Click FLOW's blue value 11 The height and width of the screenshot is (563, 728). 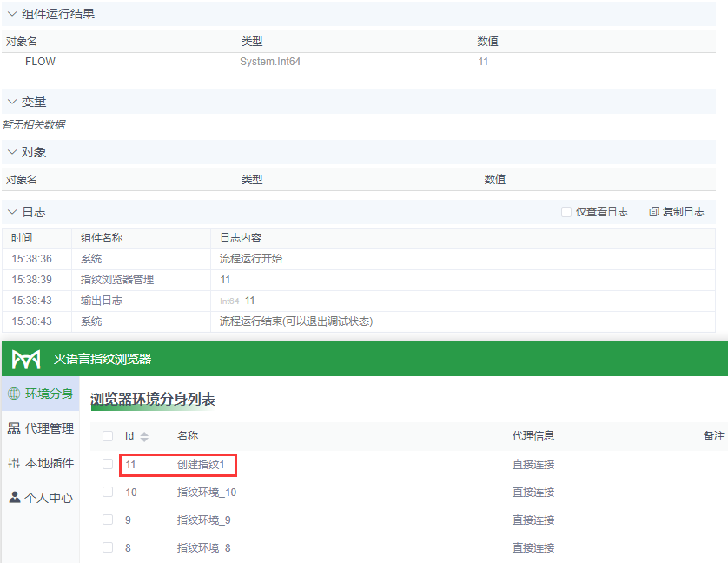(x=483, y=62)
